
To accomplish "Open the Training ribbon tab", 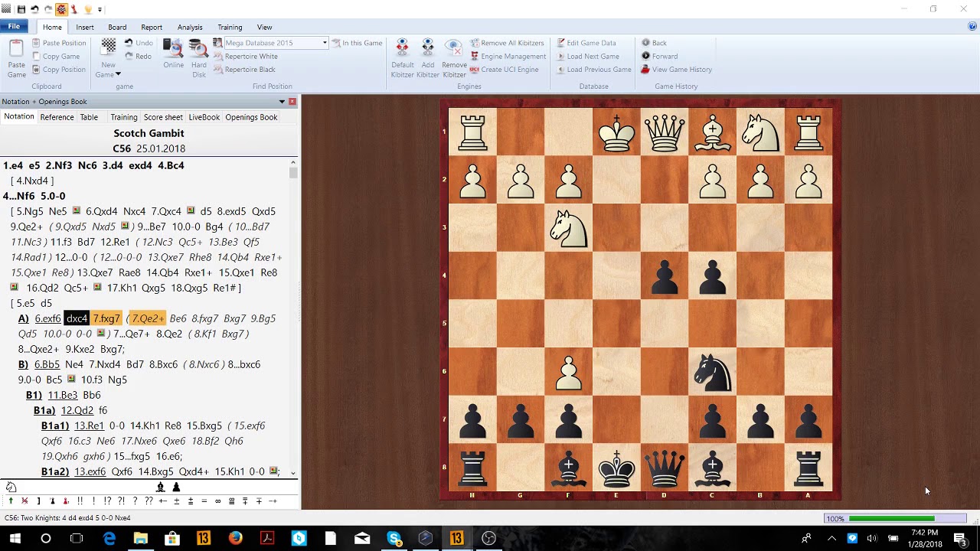I will [230, 27].
